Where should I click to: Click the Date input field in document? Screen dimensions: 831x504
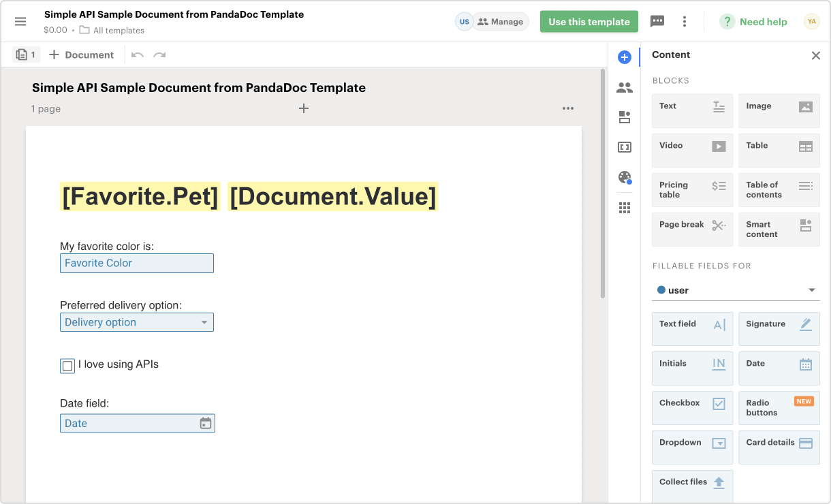click(x=138, y=424)
